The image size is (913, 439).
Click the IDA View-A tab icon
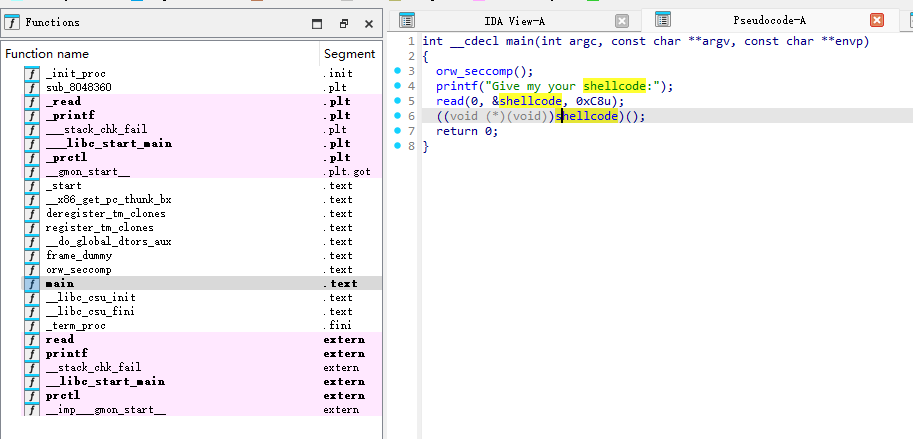pos(407,21)
